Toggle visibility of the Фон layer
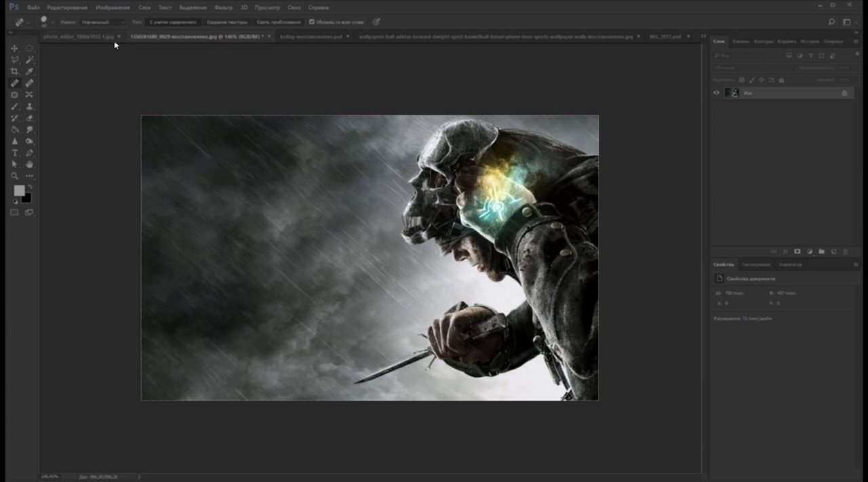The image size is (868, 482). pyautogui.click(x=716, y=93)
